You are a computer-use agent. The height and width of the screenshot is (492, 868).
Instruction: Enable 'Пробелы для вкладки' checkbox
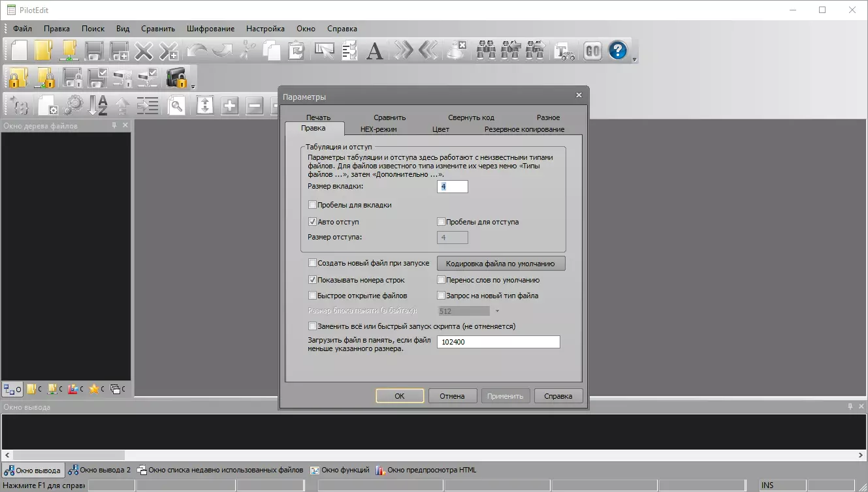[312, 205]
